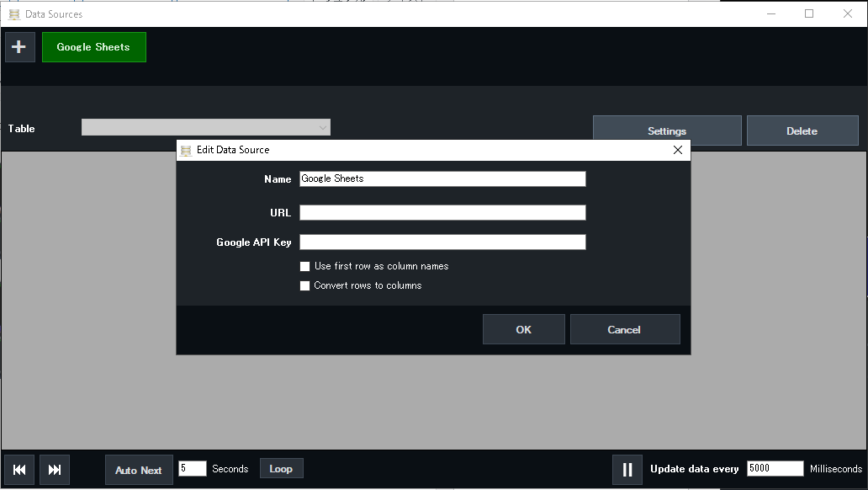Maximize the Data Sources window

tap(809, 13)
